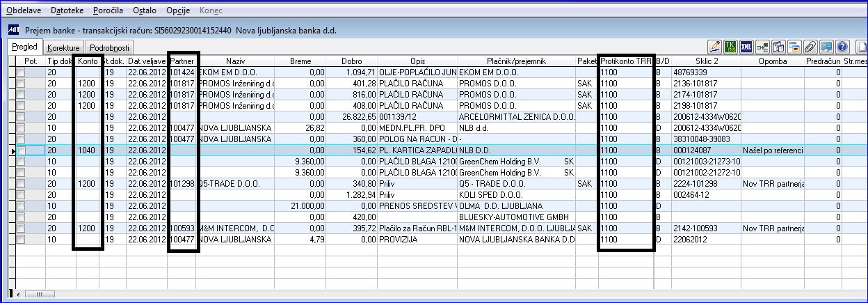Click the pencil edit icon

(714, 47)
